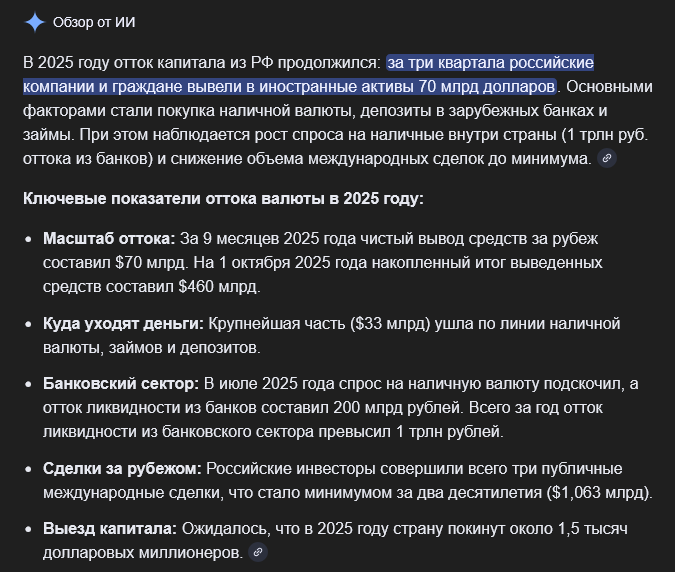Click the bold «Сделки за рубежом:» label
Image resolution: width=675 pixels, height=572 pixels.
coord(122,468)
